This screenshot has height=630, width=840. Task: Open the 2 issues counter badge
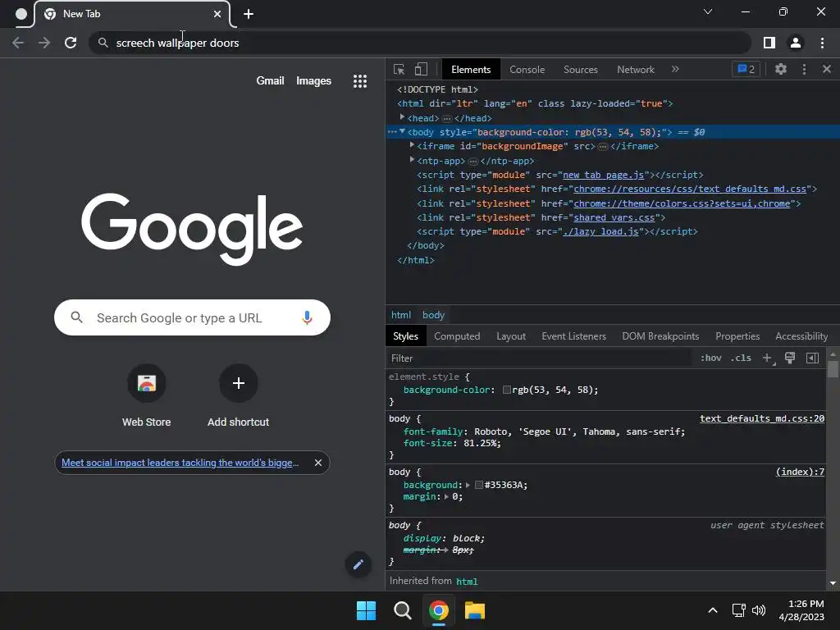coord(746,69)
